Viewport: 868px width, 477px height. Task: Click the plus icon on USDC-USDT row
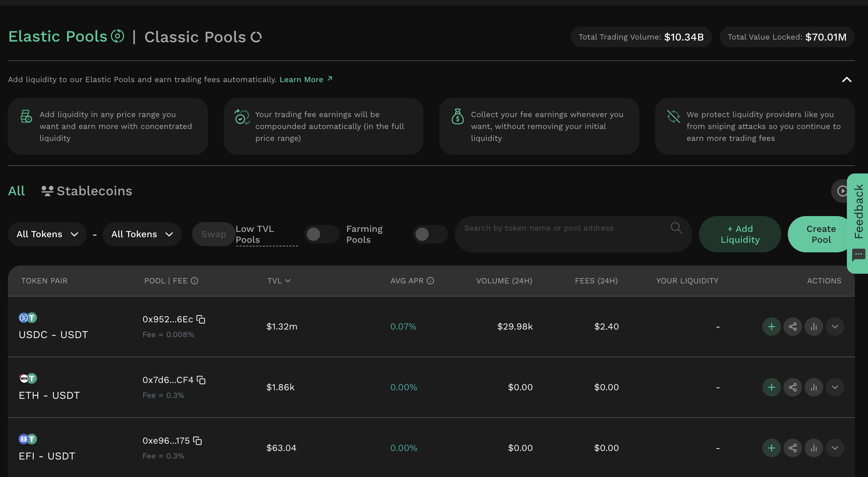click(771, 327)
